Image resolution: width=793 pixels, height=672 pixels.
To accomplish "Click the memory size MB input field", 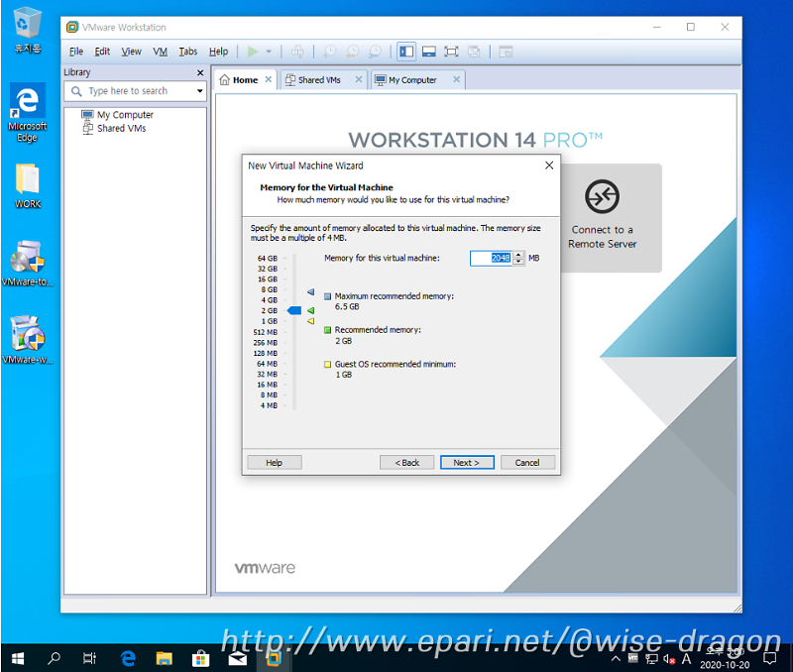I will coord(491,259).
